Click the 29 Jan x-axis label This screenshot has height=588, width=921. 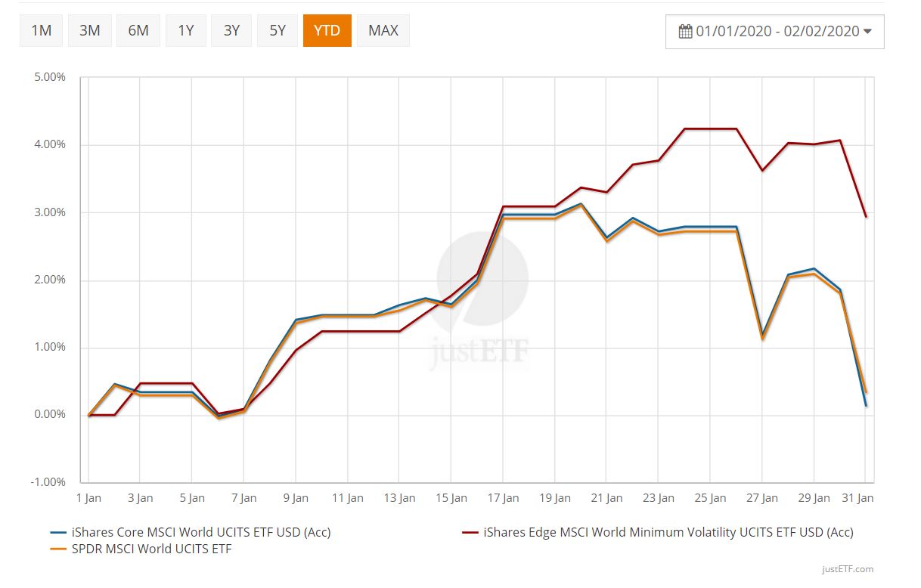(814, 498)
